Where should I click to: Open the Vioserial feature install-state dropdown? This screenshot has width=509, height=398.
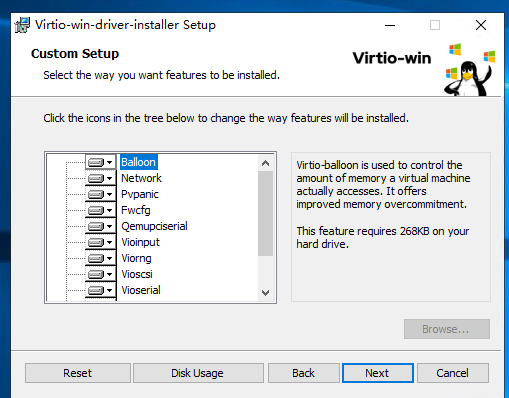(x=100, y=290)
